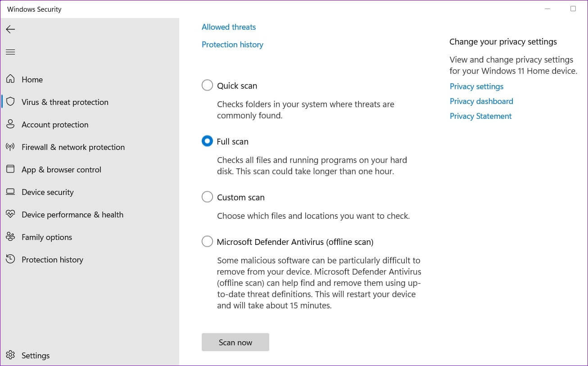The image size is (588, 366).
Task: Click the Family options people icon
Action: [10, 237]
